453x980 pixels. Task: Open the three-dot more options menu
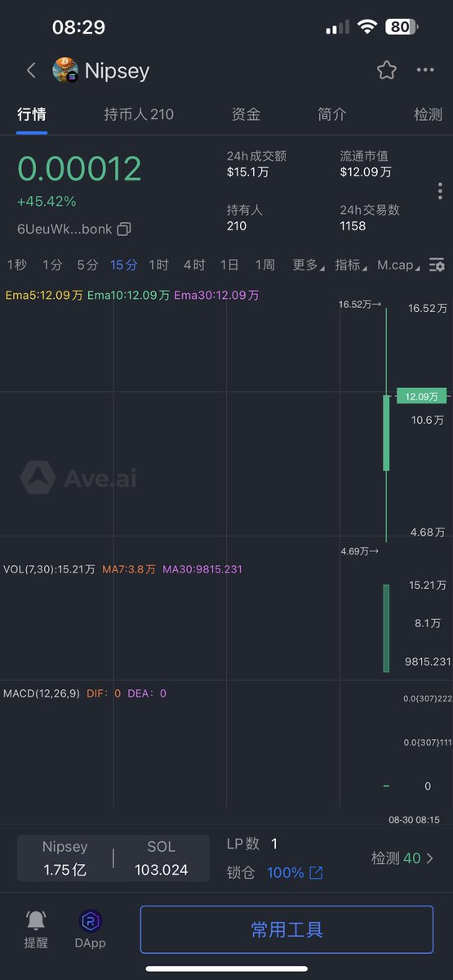425,70
